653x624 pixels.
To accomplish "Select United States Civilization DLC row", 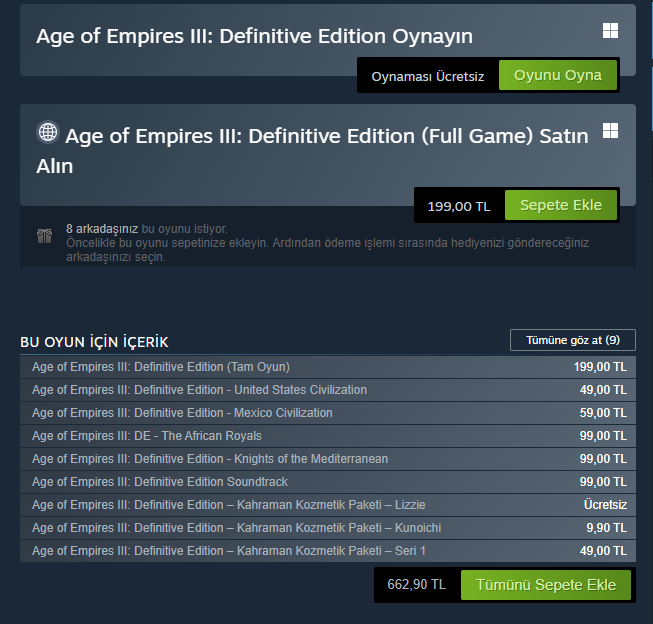I will tap(199, 390).
